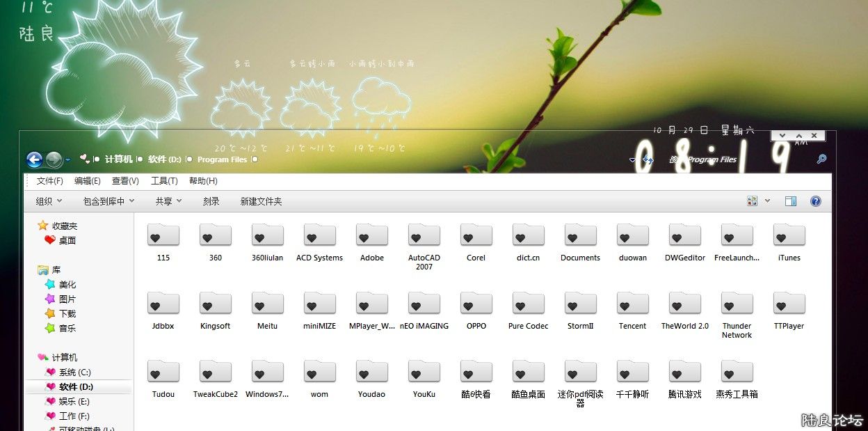Click the 新建文件夹 button

click(261, 201)
